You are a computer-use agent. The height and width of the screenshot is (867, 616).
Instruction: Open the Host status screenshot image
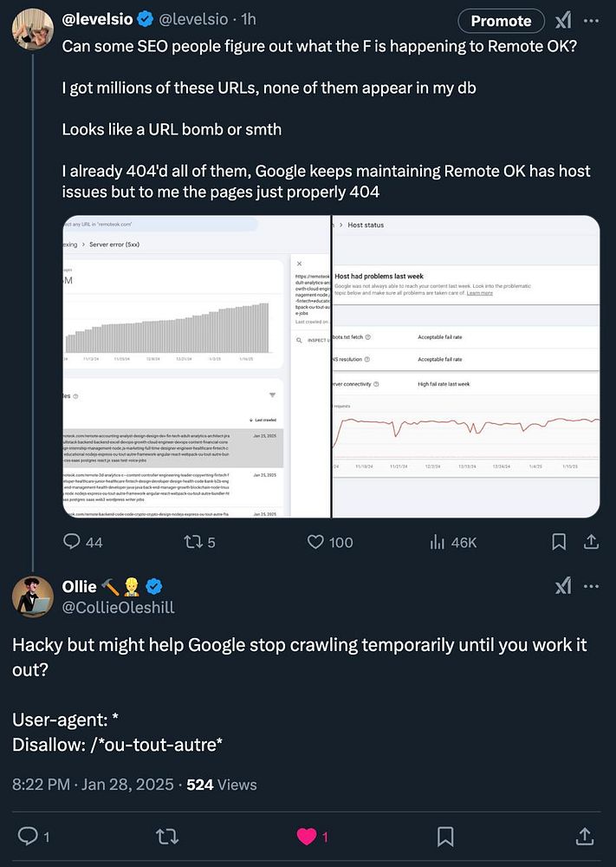466,367
